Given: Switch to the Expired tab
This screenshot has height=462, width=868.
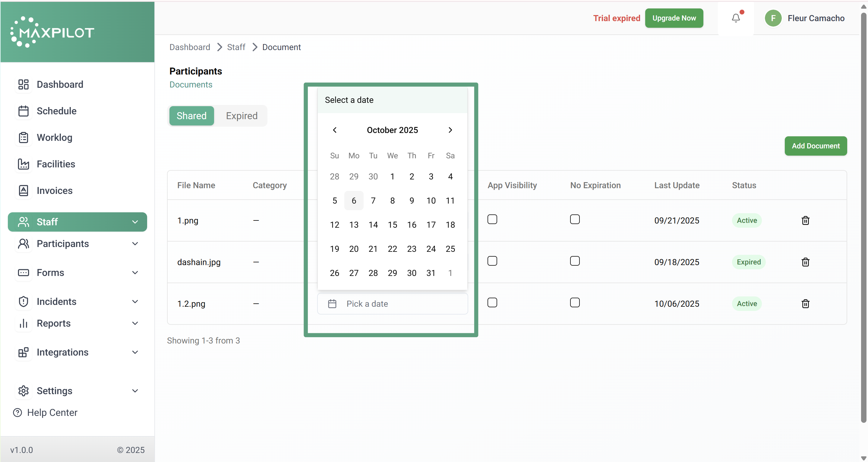Looking at the screenshot, I should pyautogui.click(x=241, y=115).
